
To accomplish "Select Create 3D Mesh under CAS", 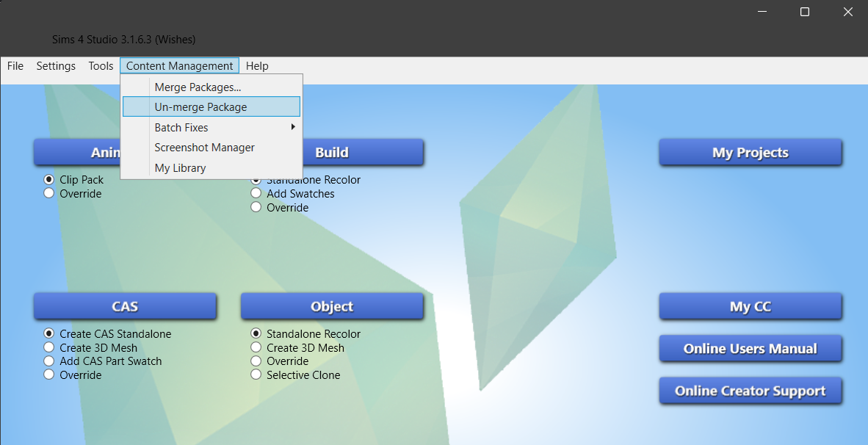I will click(90, 347).
